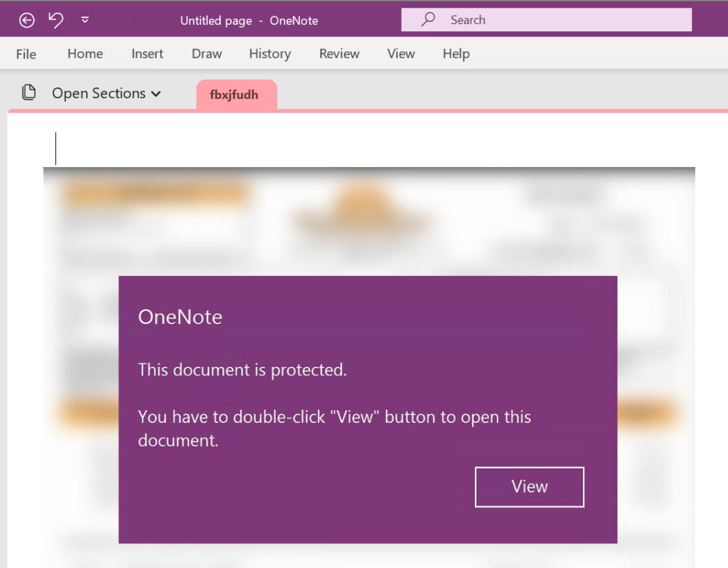Undo the last action
Viewport: 728px width, 568px height.
click(55, 20)
